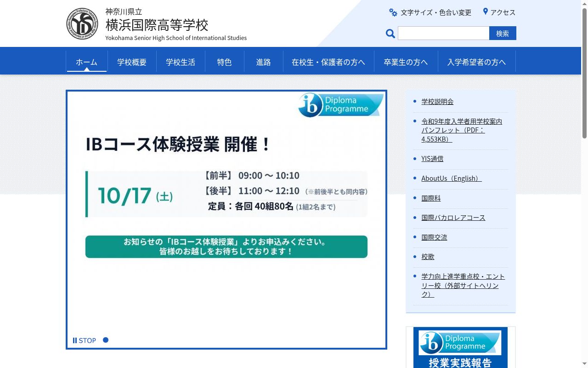This screenshot has width=588, height=368.
Task: Open the 在校生・保護者の方へ menu
Action: pos(328,62)
